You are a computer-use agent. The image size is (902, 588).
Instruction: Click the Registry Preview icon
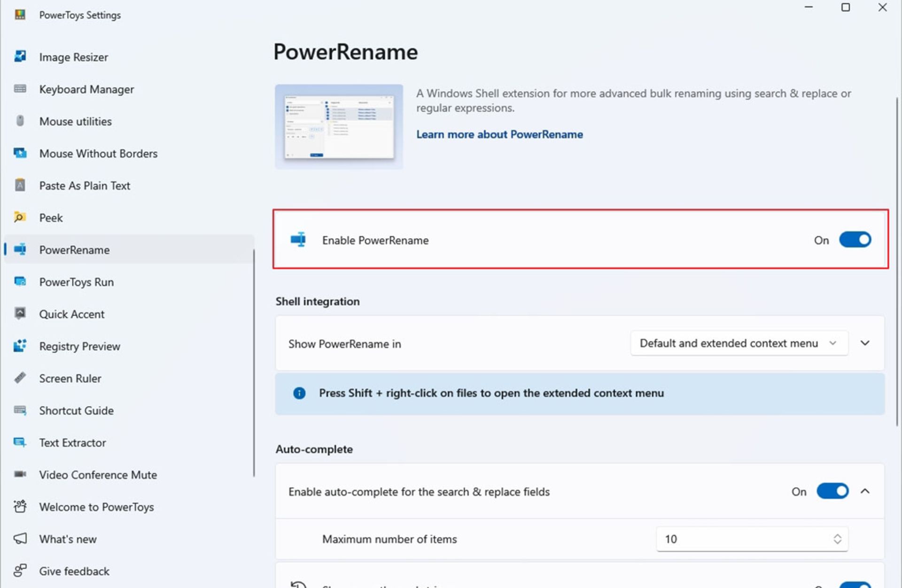coord(20,346)
